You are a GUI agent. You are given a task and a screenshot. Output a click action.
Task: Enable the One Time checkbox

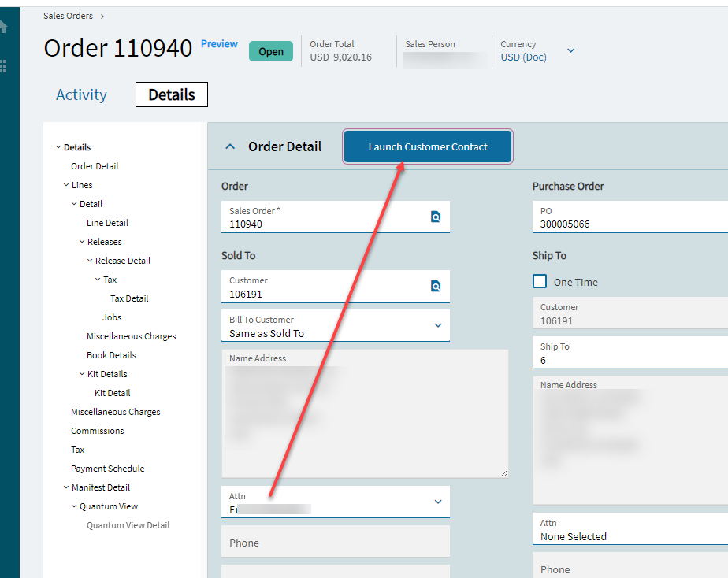click(x=540, y=281)
